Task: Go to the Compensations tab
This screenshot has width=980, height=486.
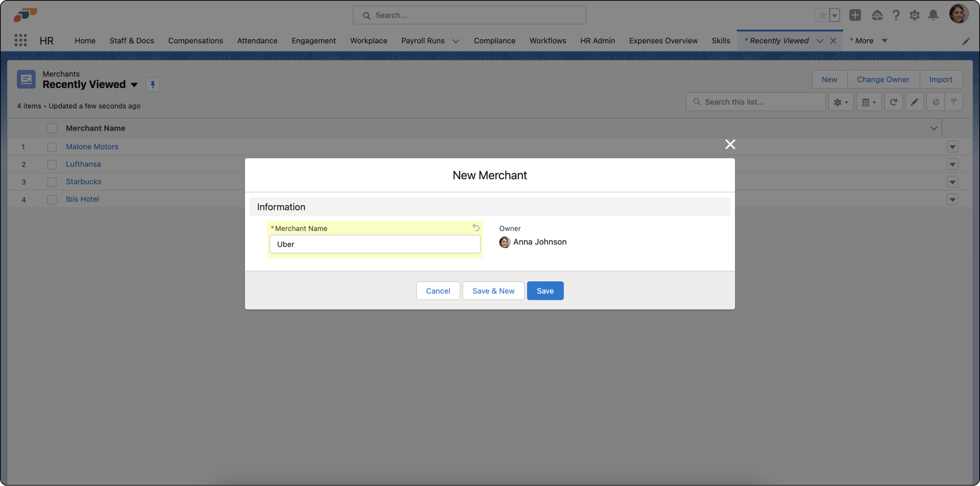Action: [195, 41]
